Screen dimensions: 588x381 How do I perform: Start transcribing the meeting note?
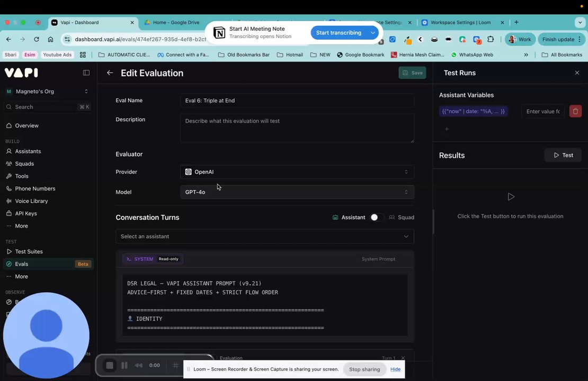coord(338,33)
